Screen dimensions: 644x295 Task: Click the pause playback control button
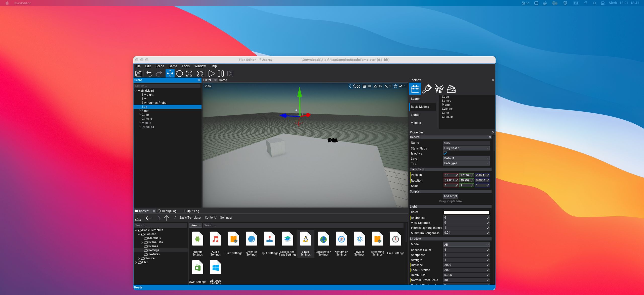221,73
